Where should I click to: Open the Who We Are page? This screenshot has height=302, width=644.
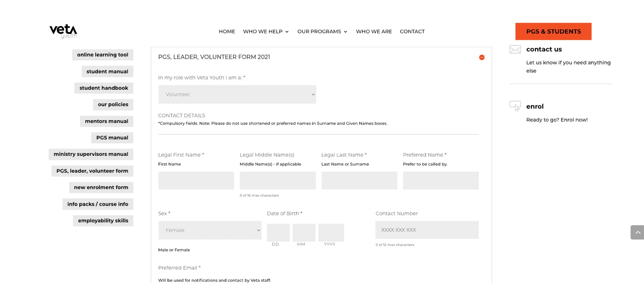[374, 31]
